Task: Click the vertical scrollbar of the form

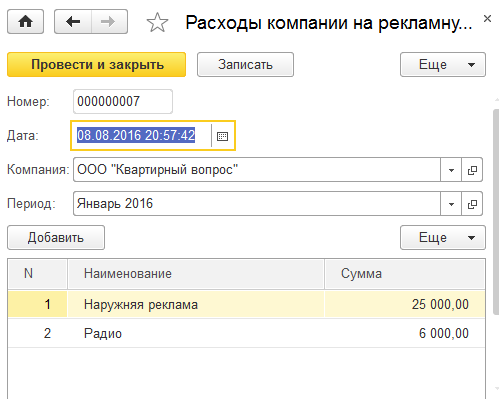Action: pyautogui.click(x=496, y=212)
